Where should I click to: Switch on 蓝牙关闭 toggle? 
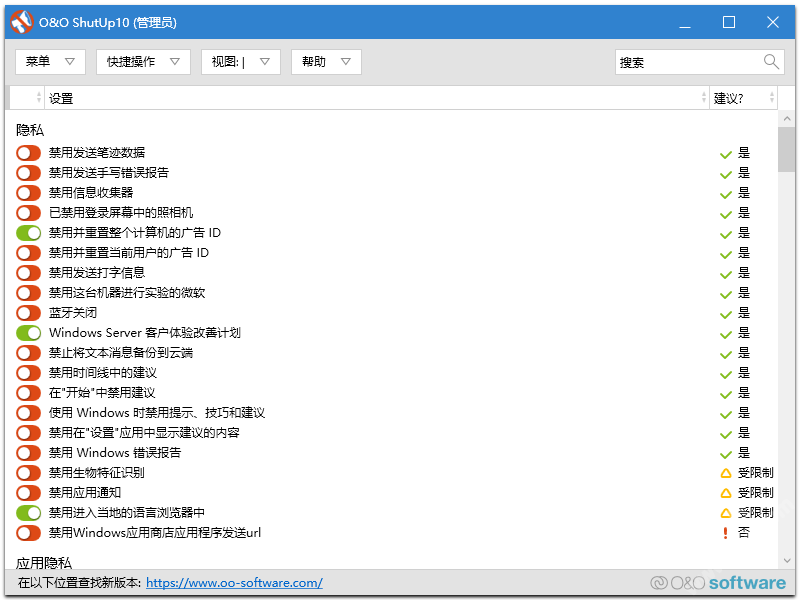(28, 313)
